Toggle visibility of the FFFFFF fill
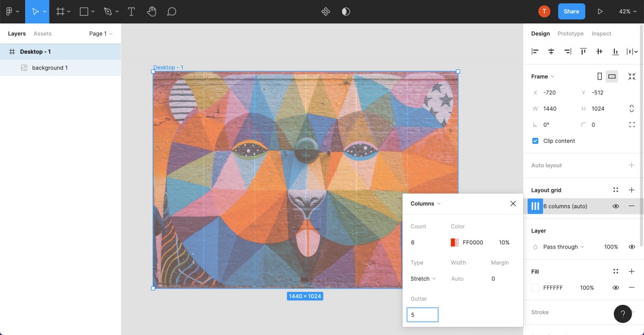644x335 pixels. pos(615,288)
